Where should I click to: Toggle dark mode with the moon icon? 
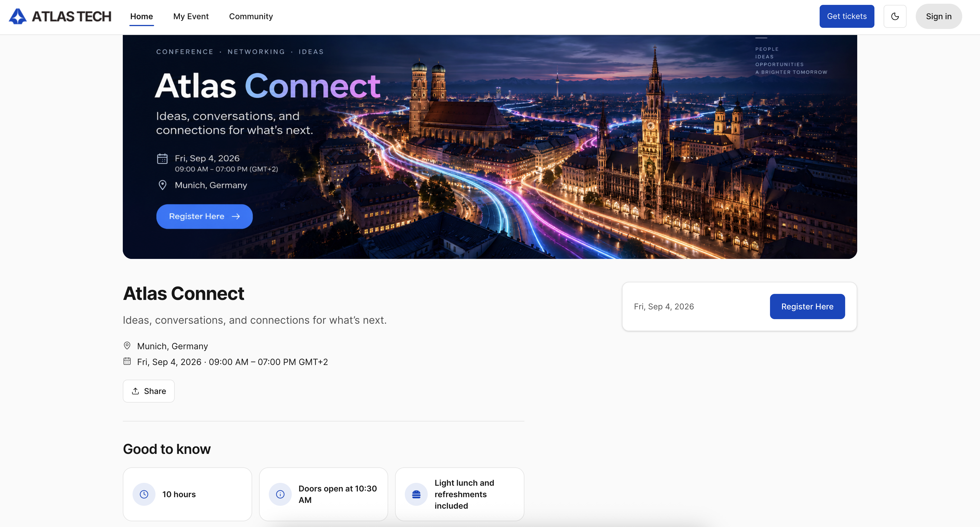click(x=895, y=16)
